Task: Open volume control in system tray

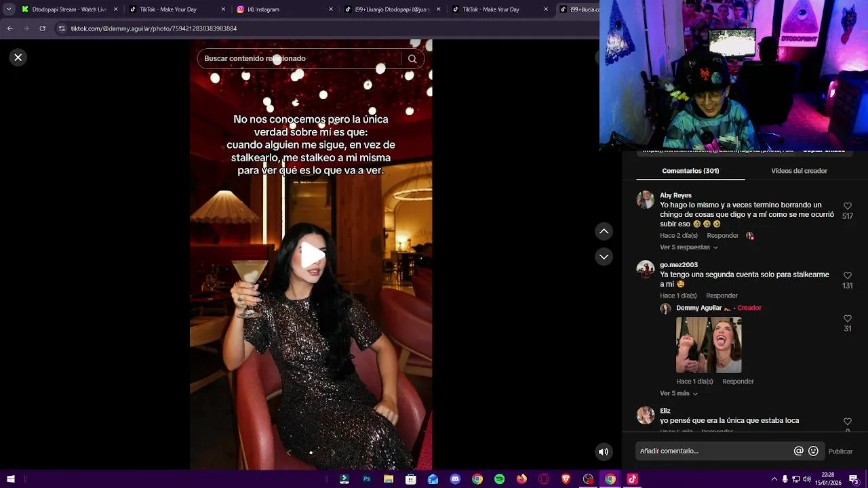Action: click(x=807, y=479)
